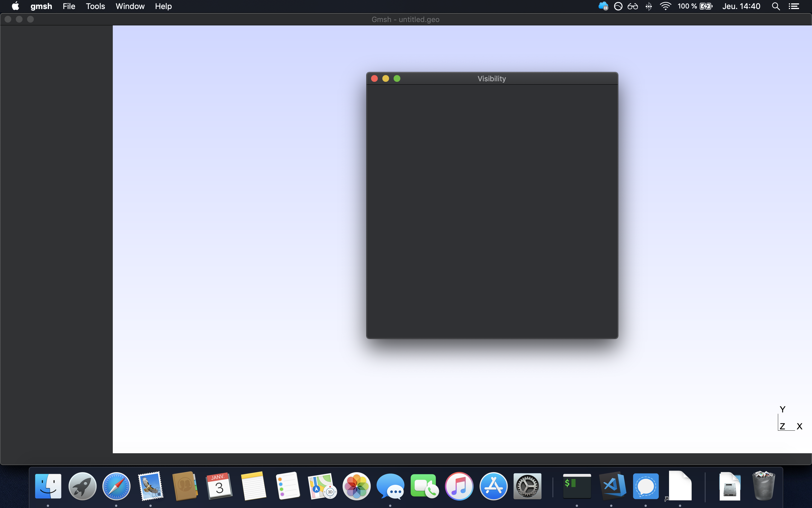Image resolution: width=812 pixels, height=508 pixels.
Task: Open Signal from the Dock
Action: click(646, 486)
